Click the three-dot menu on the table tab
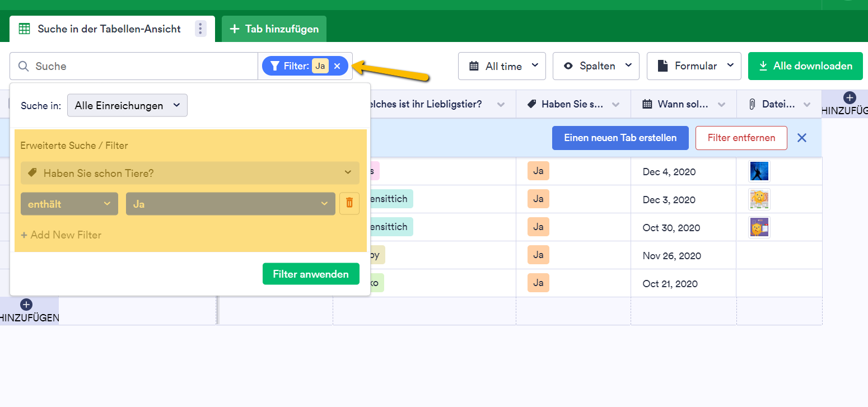The image size is (868, 407). [200, 29]
